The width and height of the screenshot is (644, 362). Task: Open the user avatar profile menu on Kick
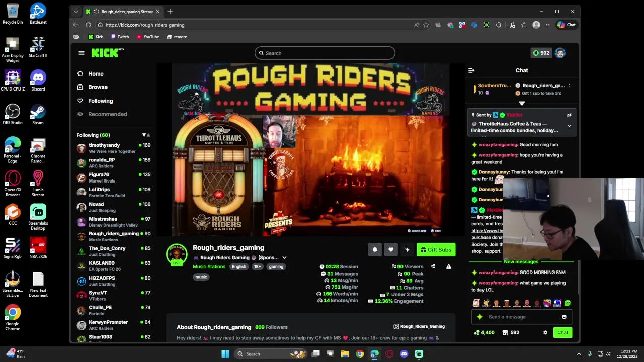point(560,53)
